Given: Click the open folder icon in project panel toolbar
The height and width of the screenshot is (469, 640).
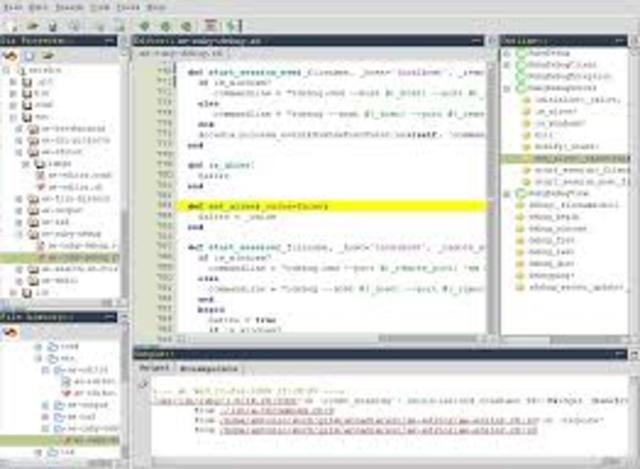Looking at the screenshot, I should (48, 55).
